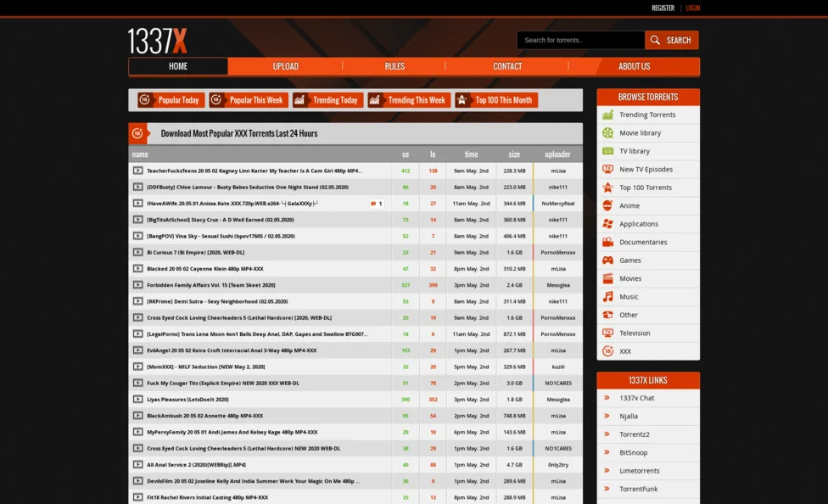
Task: Click the 1337X site logo
Action: coord(157,42)
